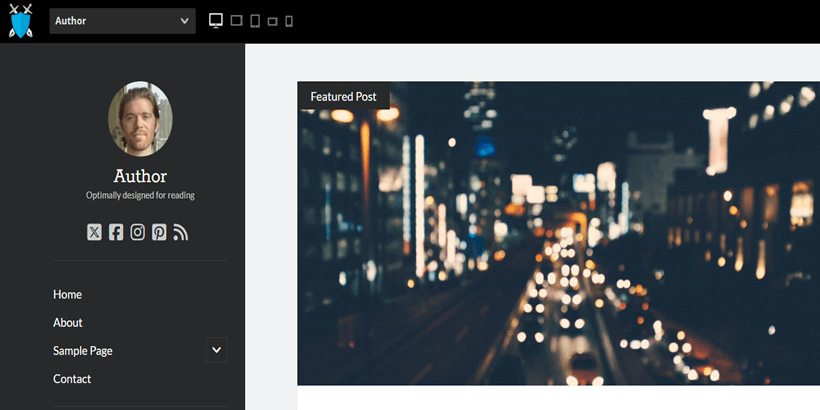Click the blue shield logo icon

point(21,21)
